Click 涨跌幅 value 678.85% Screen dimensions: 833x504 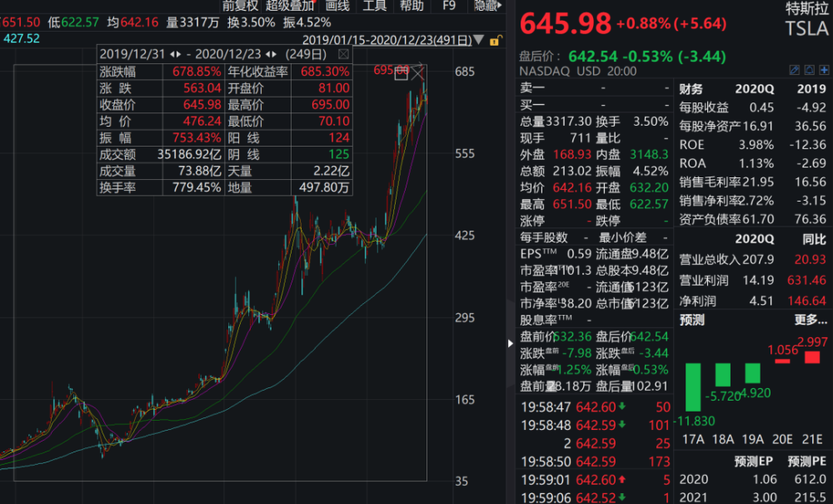[x=196, y=72]
